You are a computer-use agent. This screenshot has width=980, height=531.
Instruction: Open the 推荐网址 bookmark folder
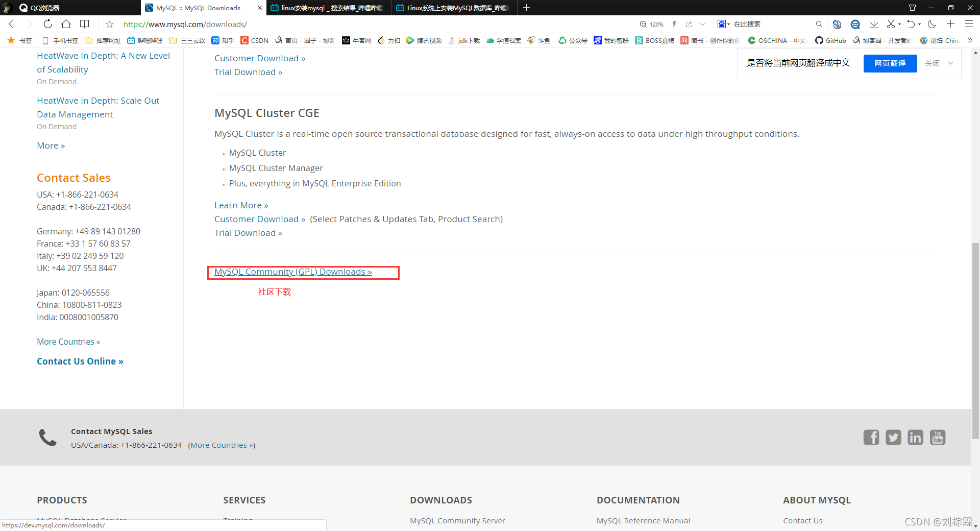103,40
